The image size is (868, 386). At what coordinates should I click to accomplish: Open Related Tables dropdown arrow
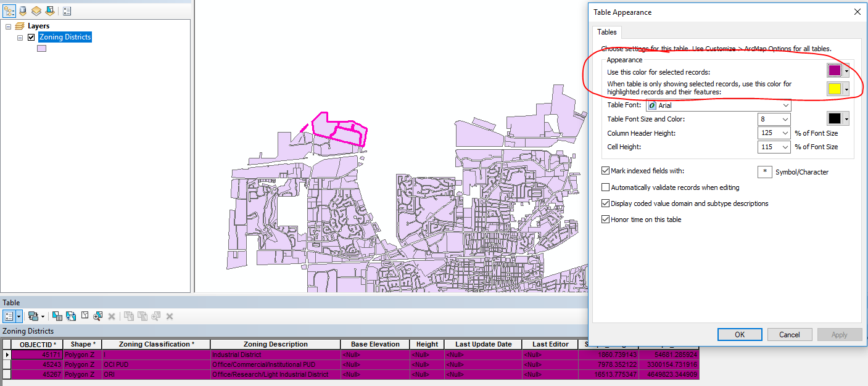(x=43, y=316)
